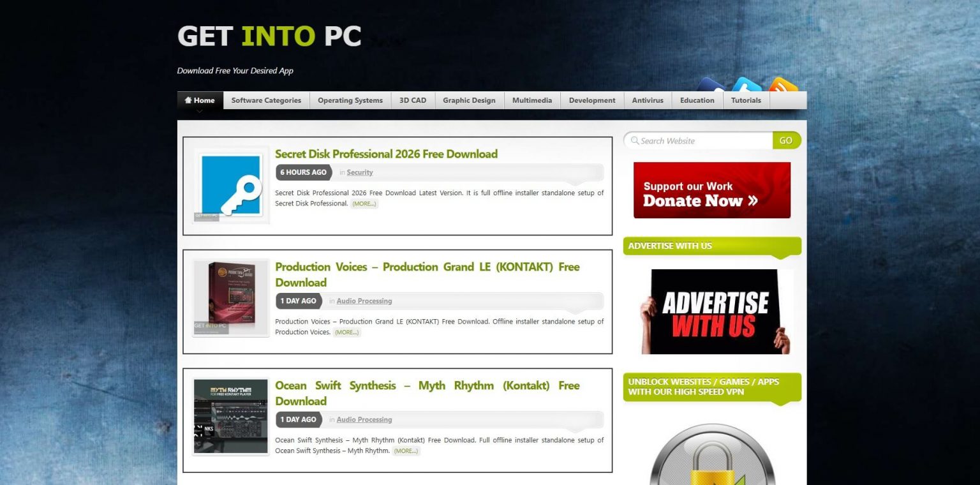Click the tagline 'Download Free Your Desired App'
Image resolution: width=980 pixels, height=485 pixels.
tap(235, 71)
